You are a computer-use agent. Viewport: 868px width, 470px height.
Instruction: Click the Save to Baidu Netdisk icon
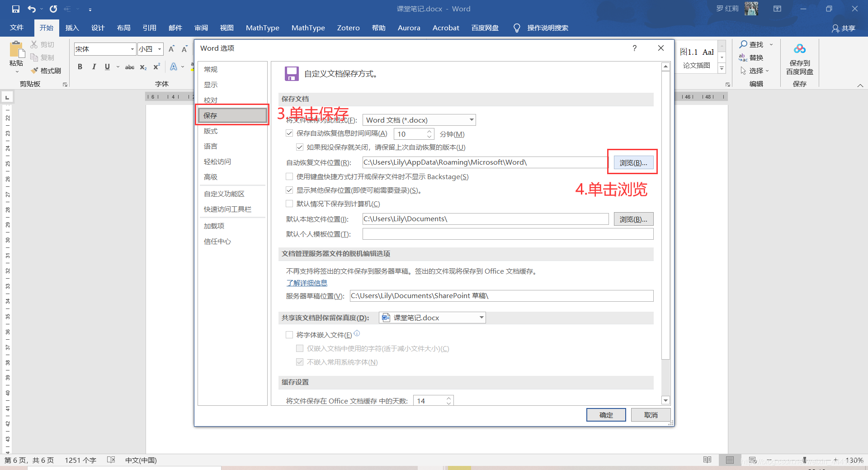800,49
